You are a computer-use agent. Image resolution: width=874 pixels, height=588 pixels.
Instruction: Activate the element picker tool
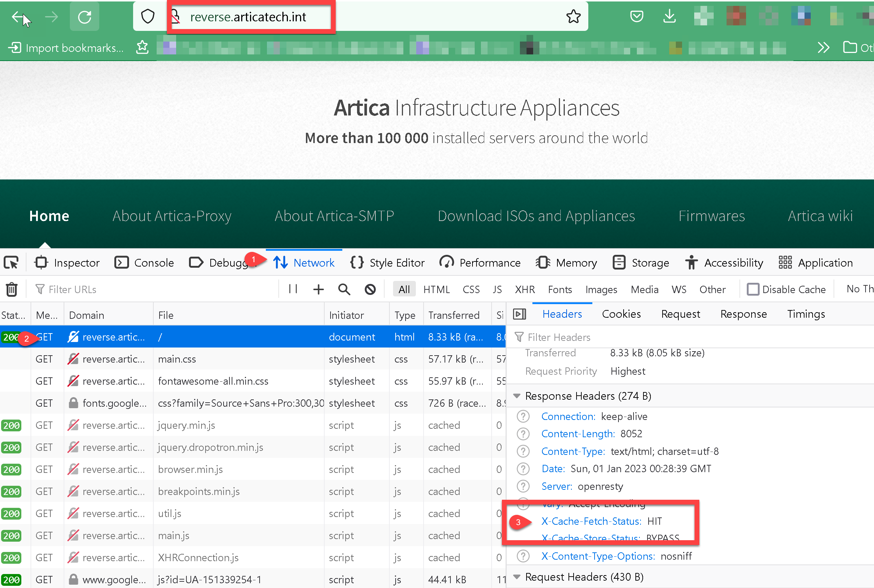(11, 263)
